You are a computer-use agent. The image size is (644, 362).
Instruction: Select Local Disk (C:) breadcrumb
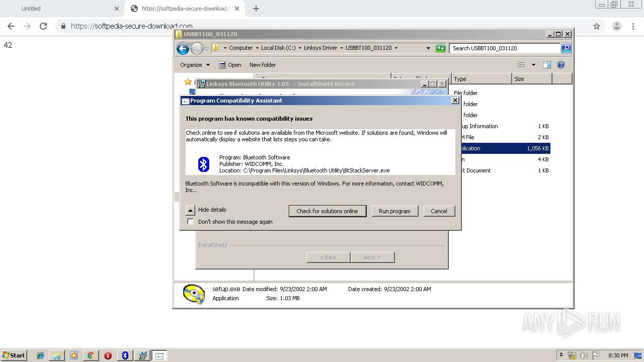tap(278, 48)
